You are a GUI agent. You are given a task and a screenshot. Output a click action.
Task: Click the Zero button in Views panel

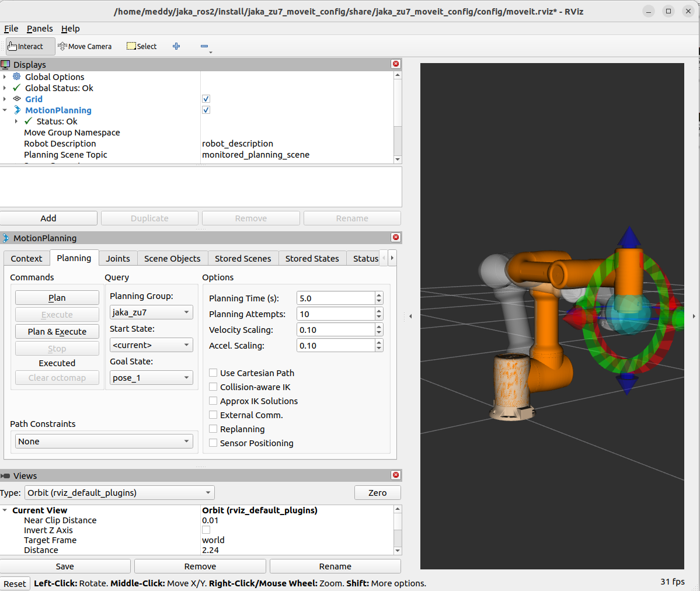377,492
